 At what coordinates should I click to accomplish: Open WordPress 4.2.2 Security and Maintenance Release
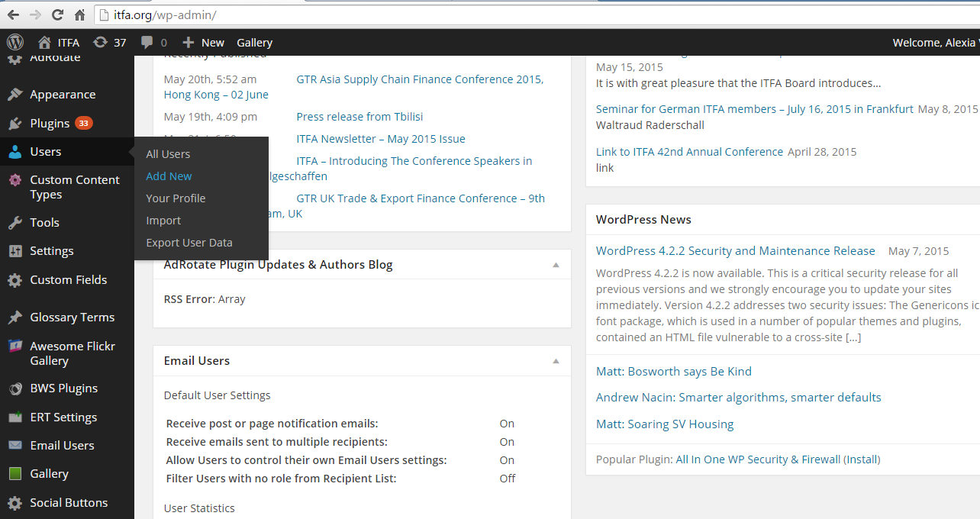(x=735, y=250)
